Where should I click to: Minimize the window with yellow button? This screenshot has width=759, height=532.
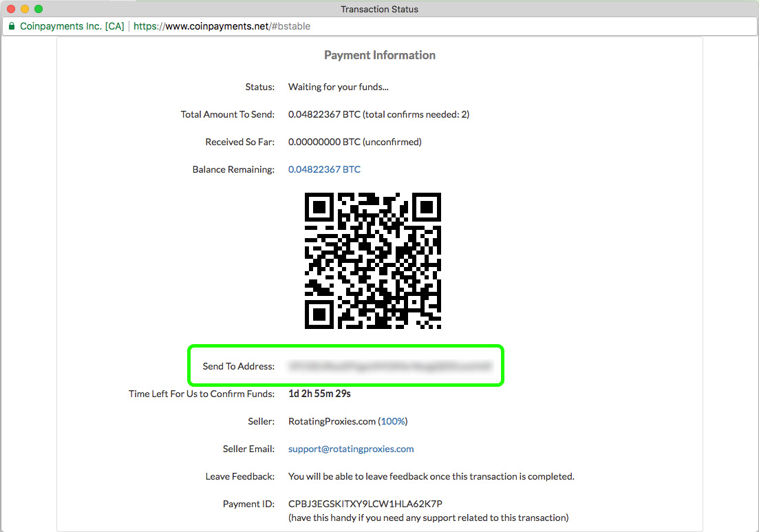click(x=25, y=9)
